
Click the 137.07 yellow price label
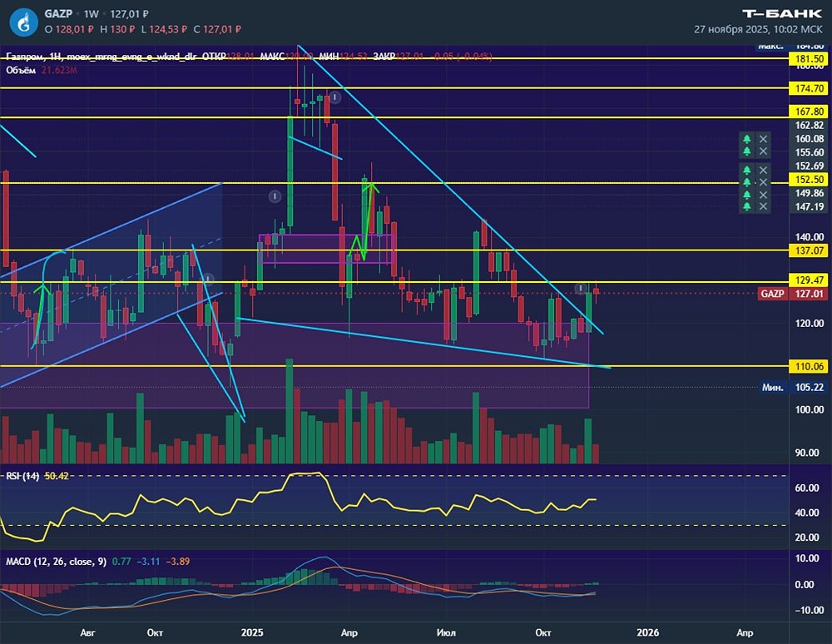[810, 250]
